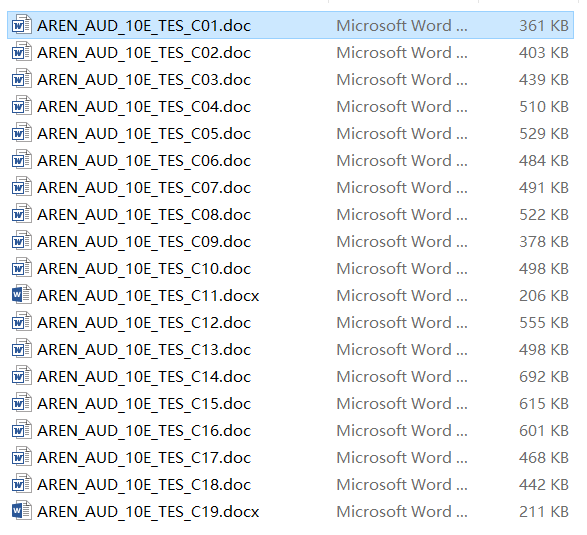The width and height of the screenshot is (587, 535).
Task: Select file name AREN_AUD_10E_TES_C17.doc
Action: point(144,458)
